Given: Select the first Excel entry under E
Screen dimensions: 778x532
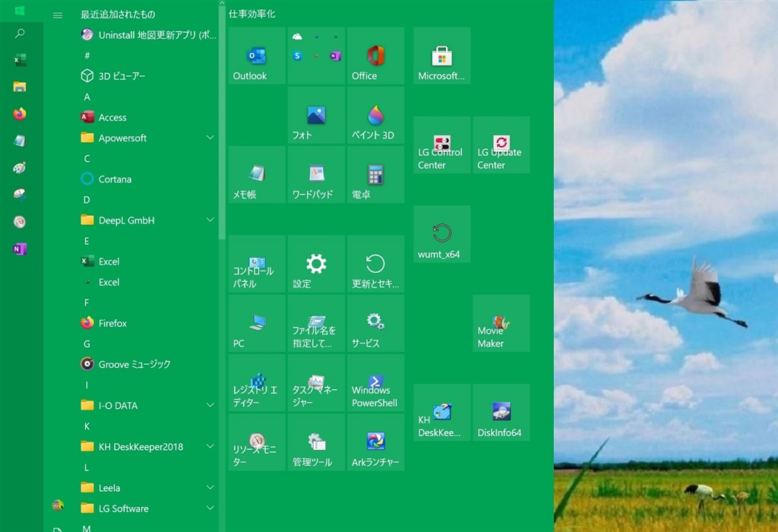Looking at the screenshot, I should (x=147, y=261).
